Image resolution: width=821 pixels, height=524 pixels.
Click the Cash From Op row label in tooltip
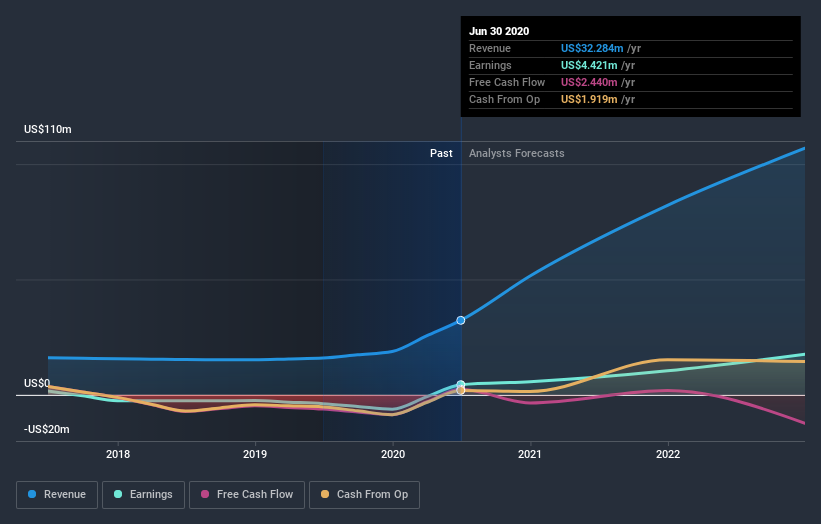[x=504, y=99]
